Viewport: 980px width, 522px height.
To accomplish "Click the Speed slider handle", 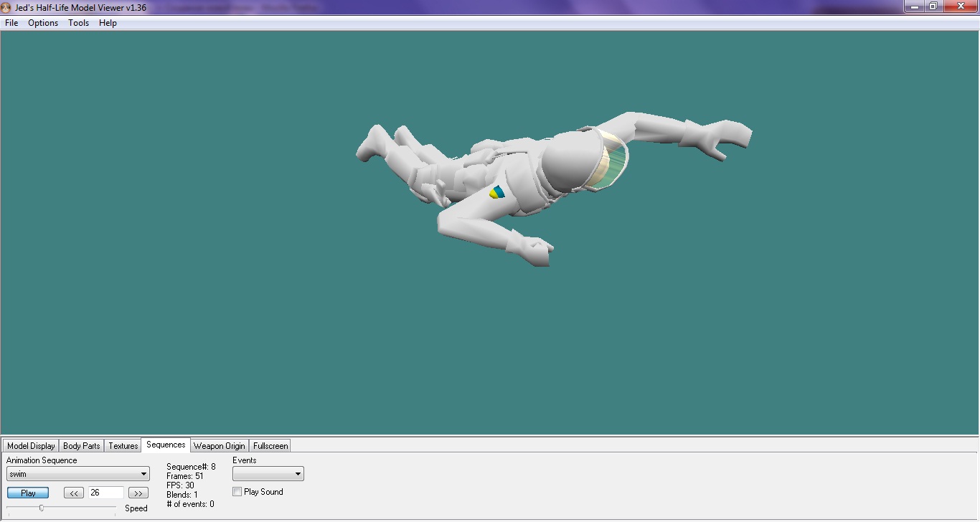I will (42, 508).
